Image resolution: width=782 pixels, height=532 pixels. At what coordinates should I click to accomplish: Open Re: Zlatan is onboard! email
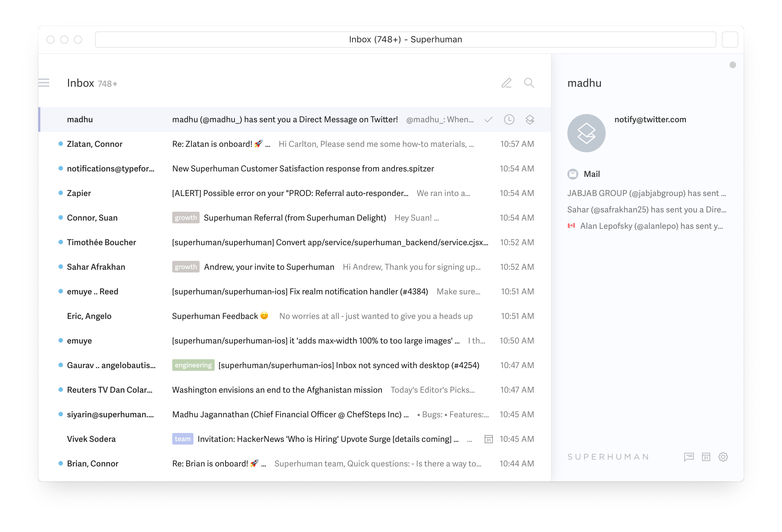[295, 144]
